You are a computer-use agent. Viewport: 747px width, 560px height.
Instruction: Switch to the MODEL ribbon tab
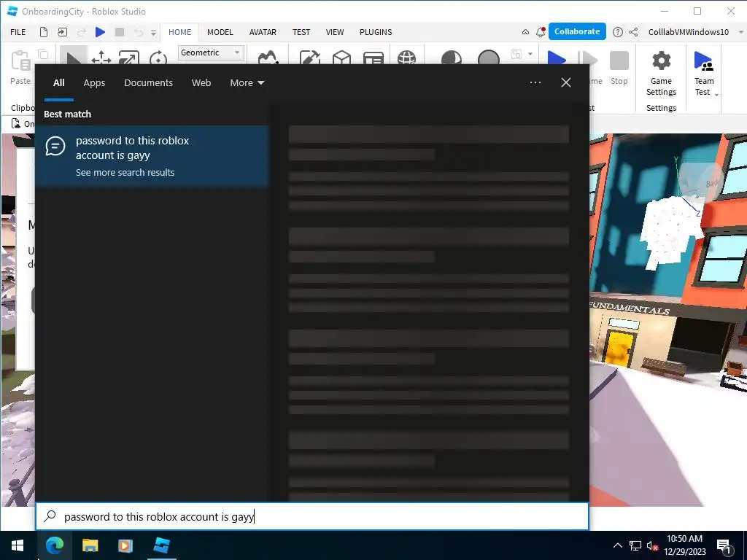pyautogui.click(x=220, y=32)
